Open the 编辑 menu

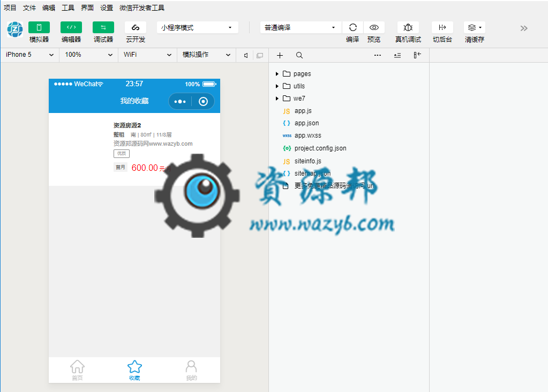(x=49, y=7)
